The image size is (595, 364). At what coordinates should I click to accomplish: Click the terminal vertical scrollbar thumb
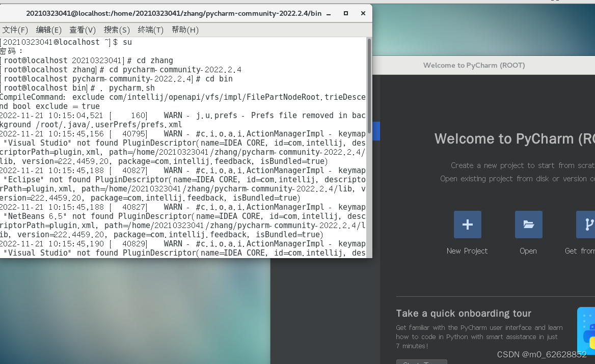pos(369,86)
